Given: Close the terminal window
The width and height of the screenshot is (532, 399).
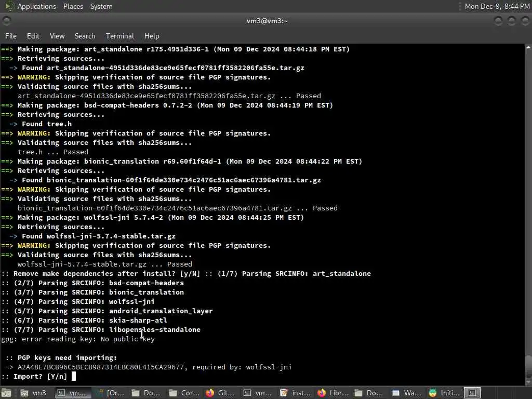Looking at the screenshot, I should point(525,21).
